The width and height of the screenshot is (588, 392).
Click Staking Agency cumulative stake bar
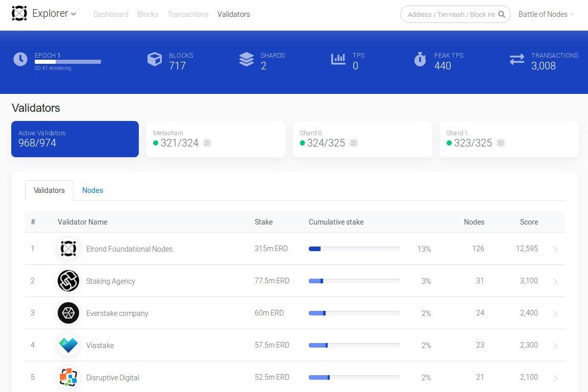tap(354, 281)
